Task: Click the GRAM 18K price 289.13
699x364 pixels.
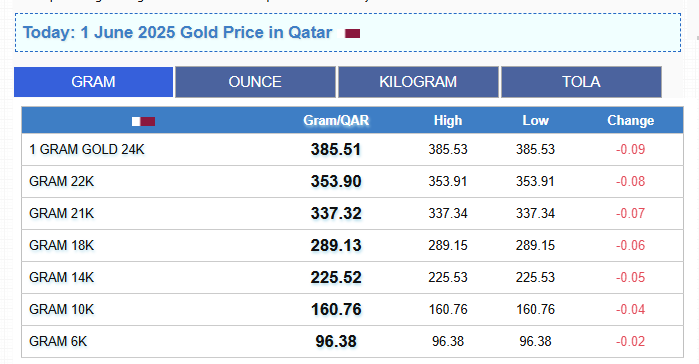Action: pos(336,245)
